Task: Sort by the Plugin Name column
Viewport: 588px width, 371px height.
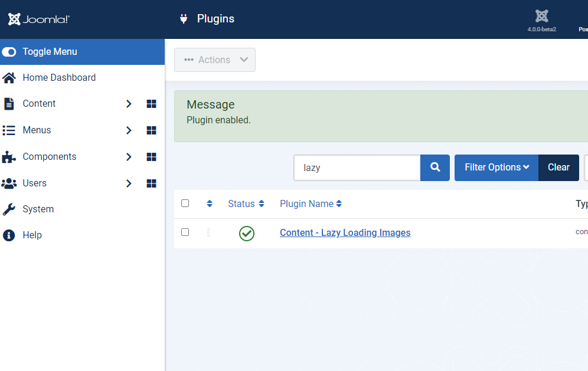Action: pos(311,203)
